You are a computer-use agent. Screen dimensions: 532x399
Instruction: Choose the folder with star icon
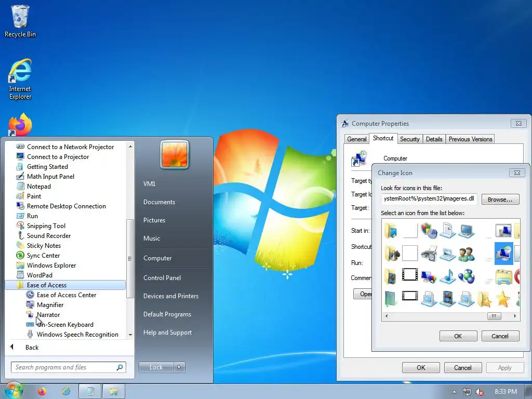point(485,299)
